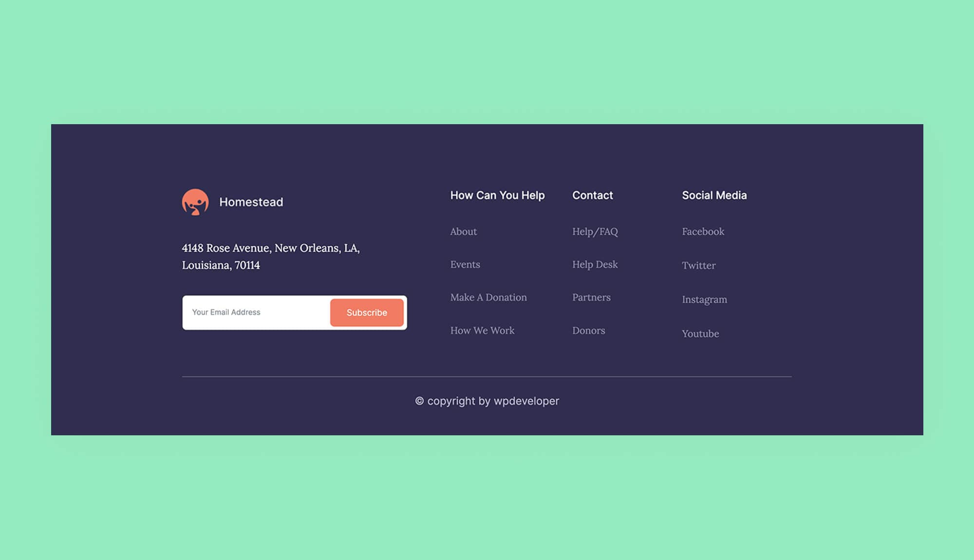The width and height of the screenshot is (974, 560).
Task: Open the Events link
Action: 465,264
